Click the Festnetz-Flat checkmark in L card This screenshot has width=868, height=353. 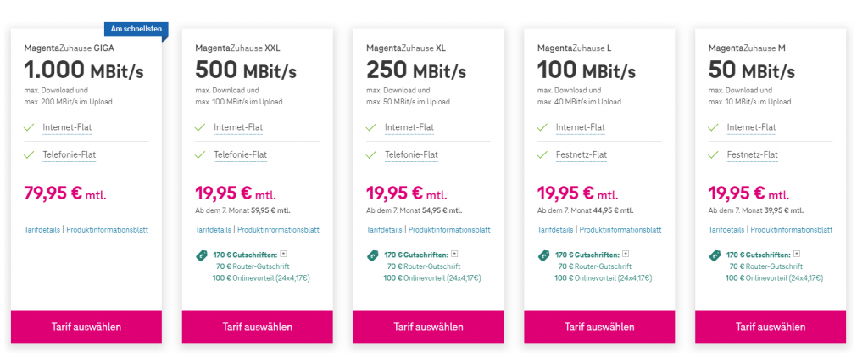click(543, 154)
